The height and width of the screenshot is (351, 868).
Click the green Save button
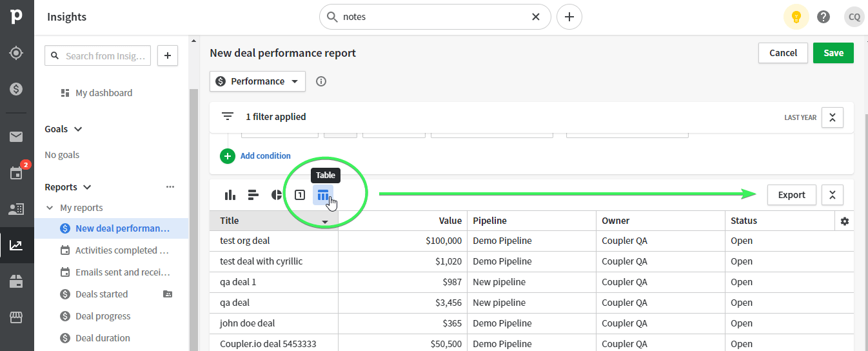(x=833, y=53)
